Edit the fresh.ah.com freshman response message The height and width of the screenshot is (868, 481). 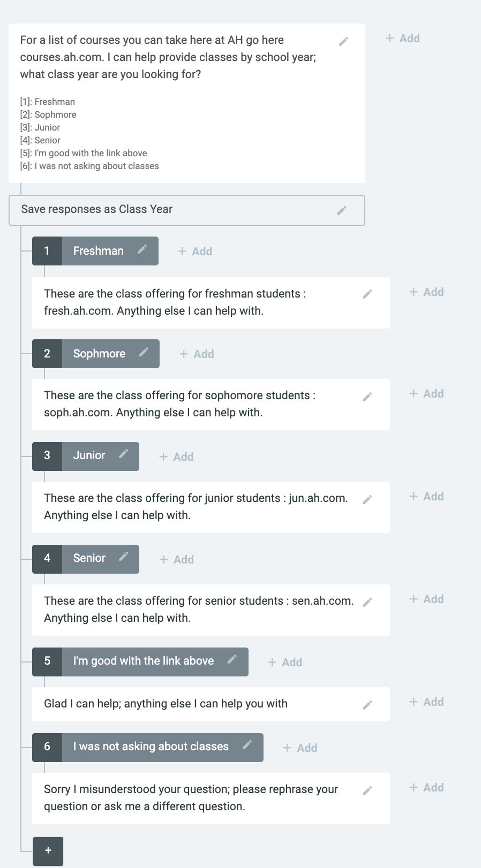[x=367, y=294]
